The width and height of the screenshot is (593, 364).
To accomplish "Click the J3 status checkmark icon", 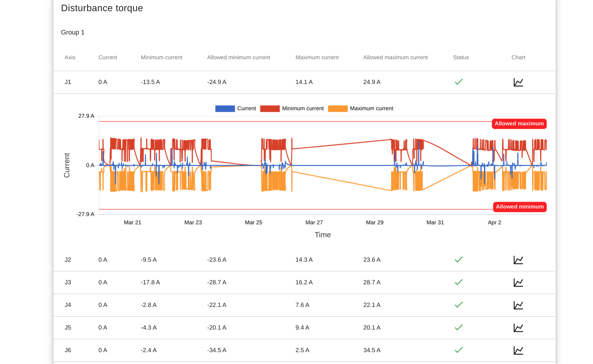I will 458,282.
